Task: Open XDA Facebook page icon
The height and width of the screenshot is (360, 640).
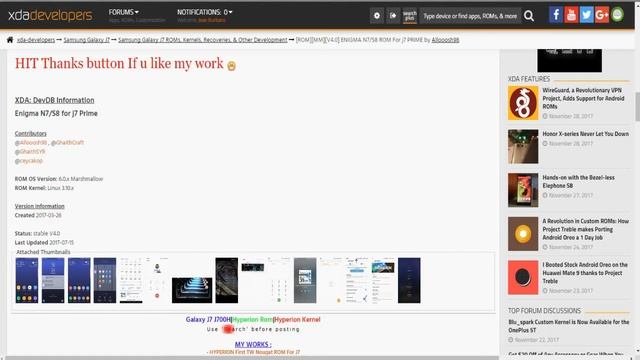Action: click(556, 15)
